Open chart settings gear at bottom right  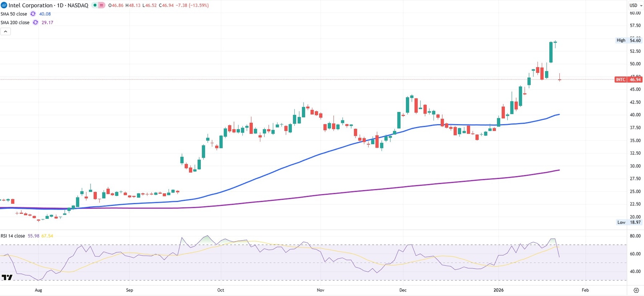tap(636, 290)
